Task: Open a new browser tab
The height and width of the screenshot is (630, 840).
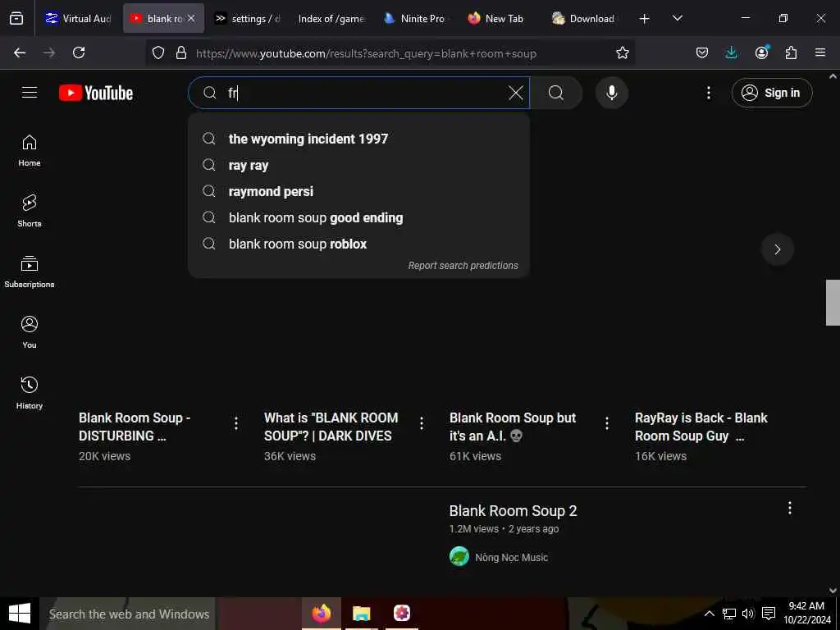Action: pyautogui.click(x=645, y=19)
